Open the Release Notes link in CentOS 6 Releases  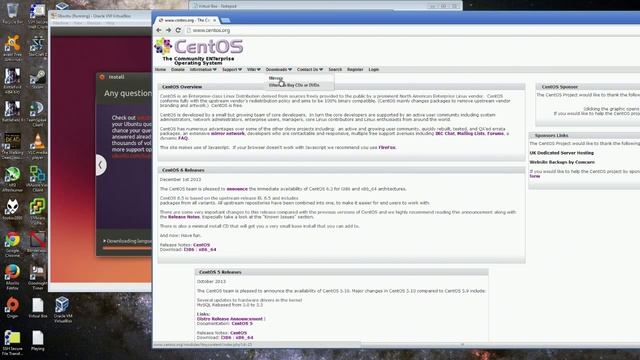tap(183, 217)
